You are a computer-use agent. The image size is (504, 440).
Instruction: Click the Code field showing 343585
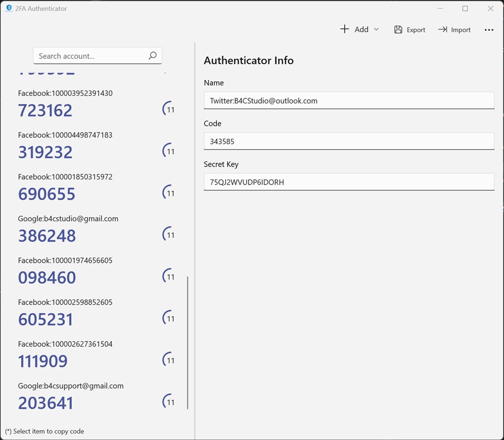349,141
